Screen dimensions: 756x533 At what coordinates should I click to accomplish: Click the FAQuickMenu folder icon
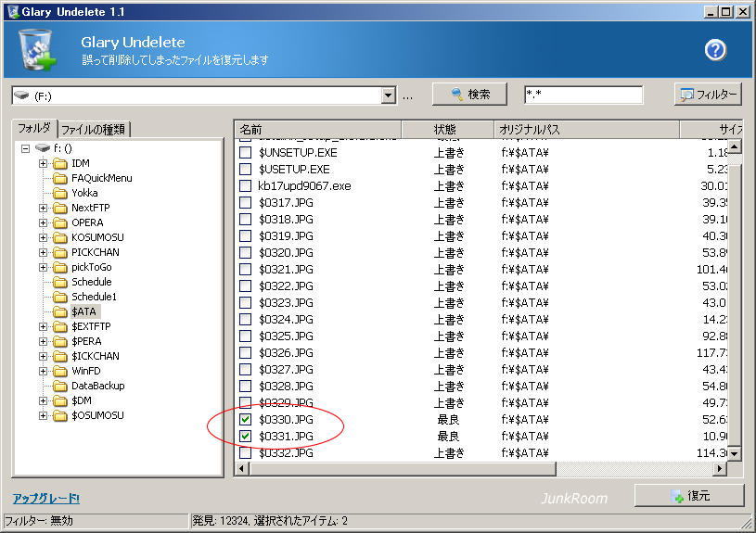(x=60, y=178)
